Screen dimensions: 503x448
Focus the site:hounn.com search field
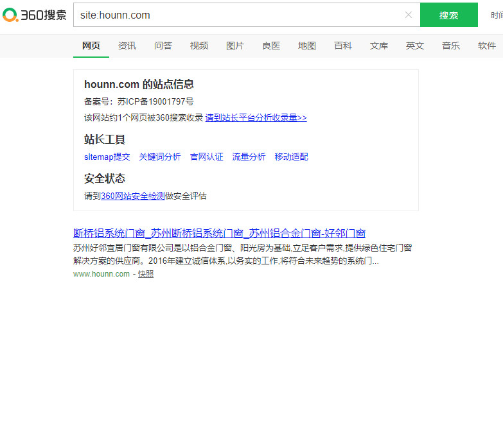238,15
